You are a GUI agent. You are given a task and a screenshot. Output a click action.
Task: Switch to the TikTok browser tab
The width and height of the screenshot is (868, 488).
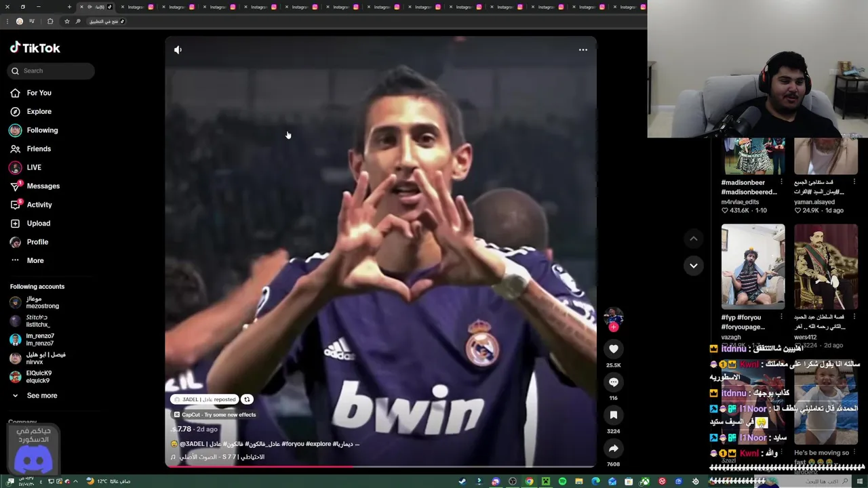[96, 7]
